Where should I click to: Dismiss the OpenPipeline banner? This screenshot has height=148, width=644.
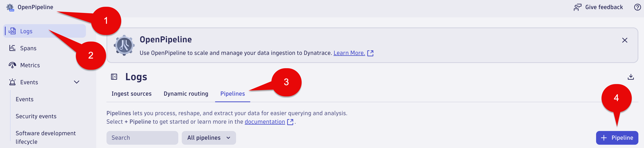tap(624, 40)
